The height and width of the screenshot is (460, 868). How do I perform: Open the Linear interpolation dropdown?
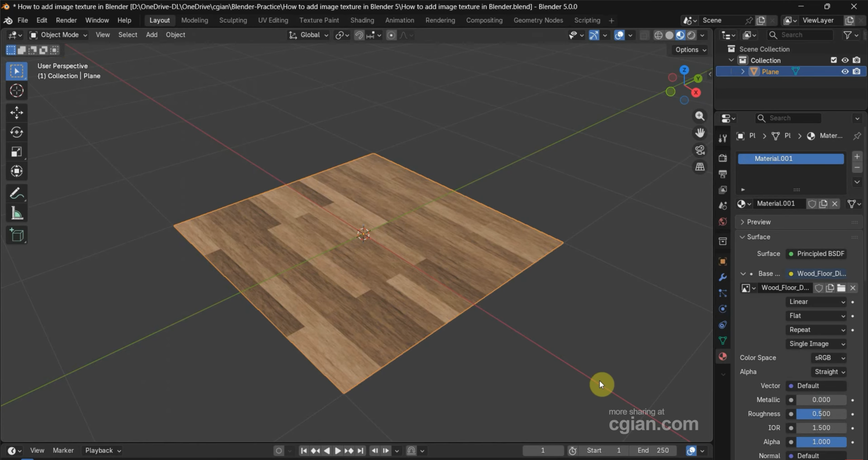(x=816, y=302)
